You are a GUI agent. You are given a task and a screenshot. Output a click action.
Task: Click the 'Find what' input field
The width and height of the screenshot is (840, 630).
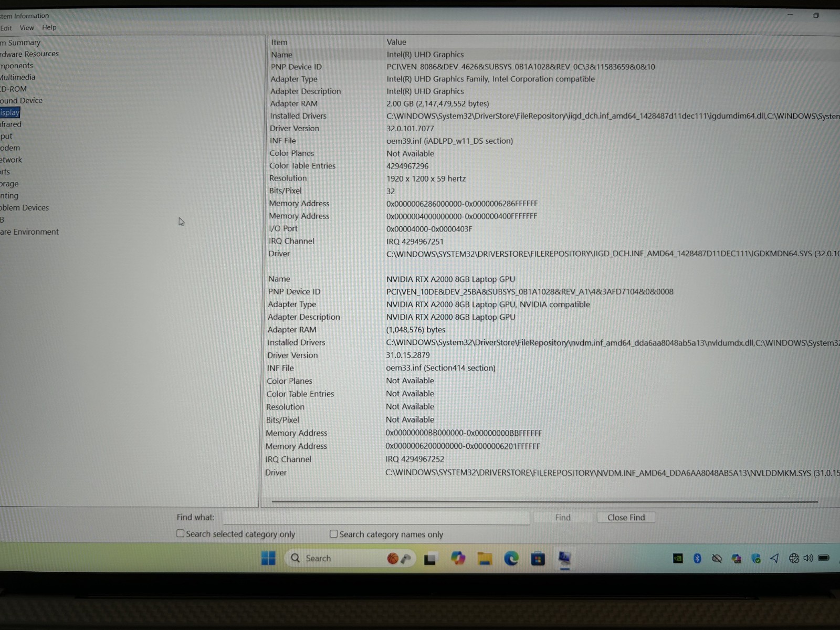pyautogui.click(x=376, y=517)
